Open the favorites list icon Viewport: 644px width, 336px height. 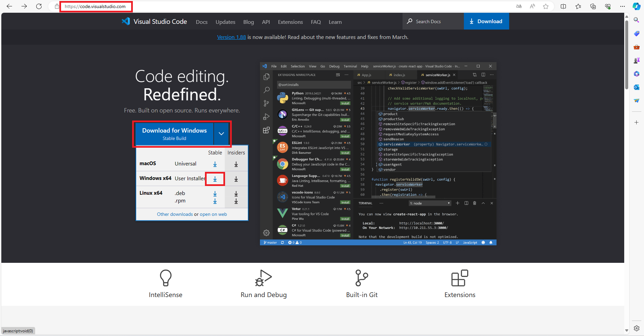coord(578,6)
